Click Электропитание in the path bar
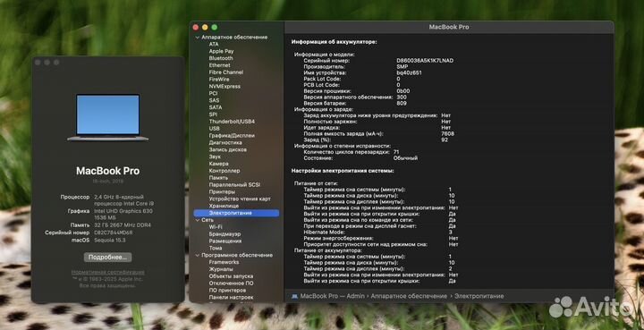The height and width of the screenshot is (330, 644). coord(479,296)
